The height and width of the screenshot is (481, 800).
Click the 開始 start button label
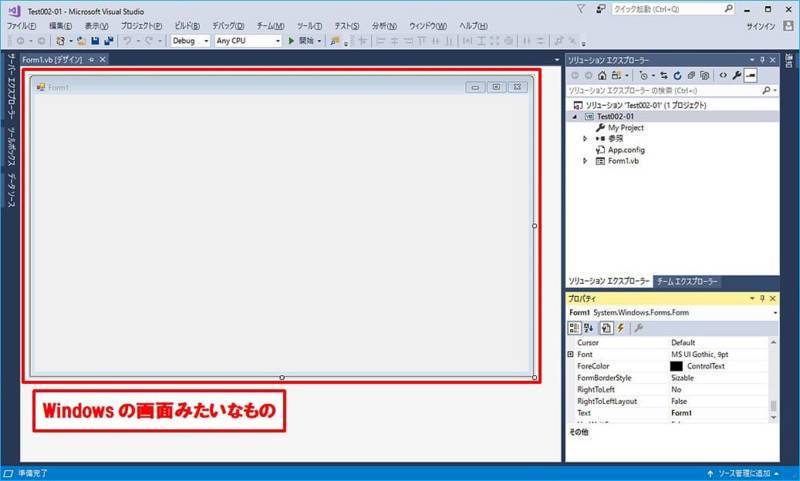click(x=306, y=41)
